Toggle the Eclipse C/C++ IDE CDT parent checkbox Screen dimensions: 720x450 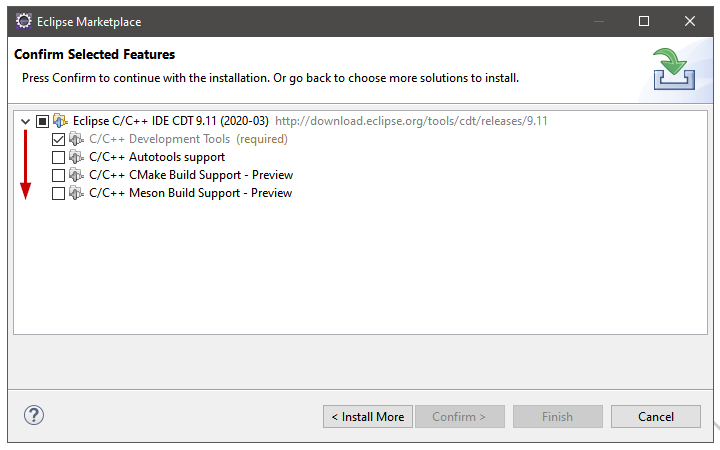42,121
